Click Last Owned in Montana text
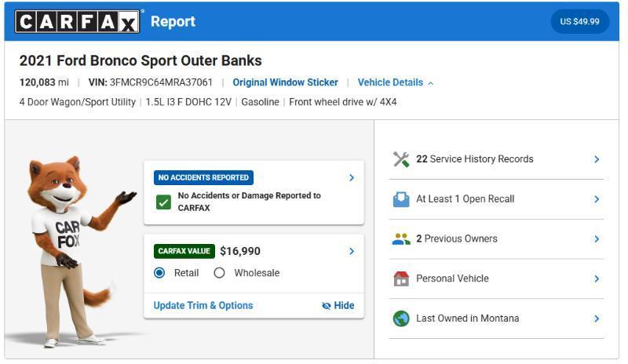 (x=467, y=318)
